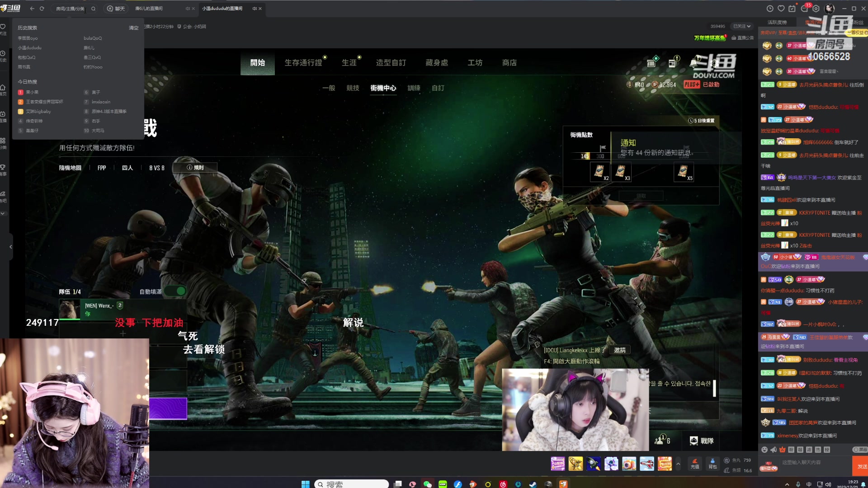Select the red airplane gift icon
The width and height of the screenshot is (868, 488).
(647, 464)
